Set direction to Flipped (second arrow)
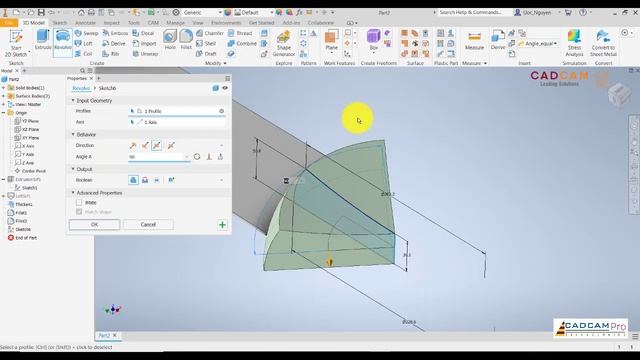640x360 pixels. click(x=145, y=145)
